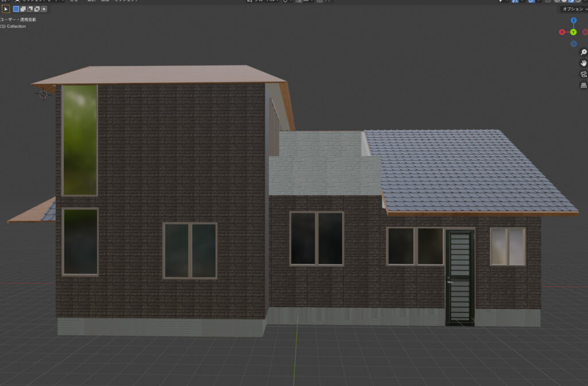
Task: Choose the 'Invert selection' mode icon
Action: point(37,9)
